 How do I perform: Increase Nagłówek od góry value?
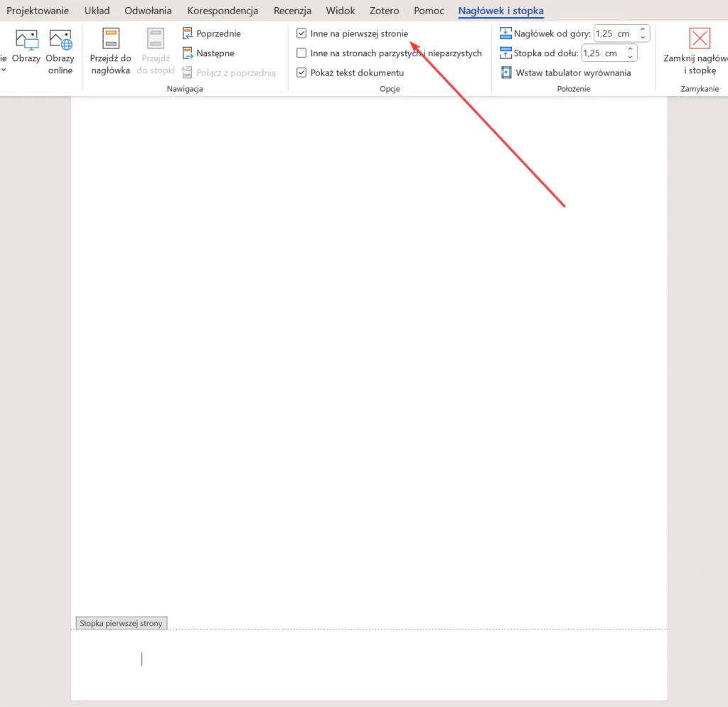[643, 30]
